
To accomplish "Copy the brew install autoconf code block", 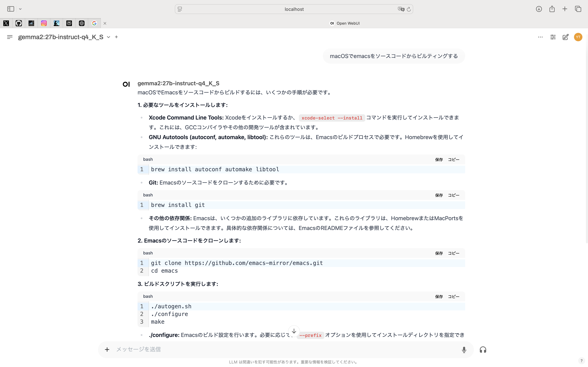I will click(x=453, y=159).
